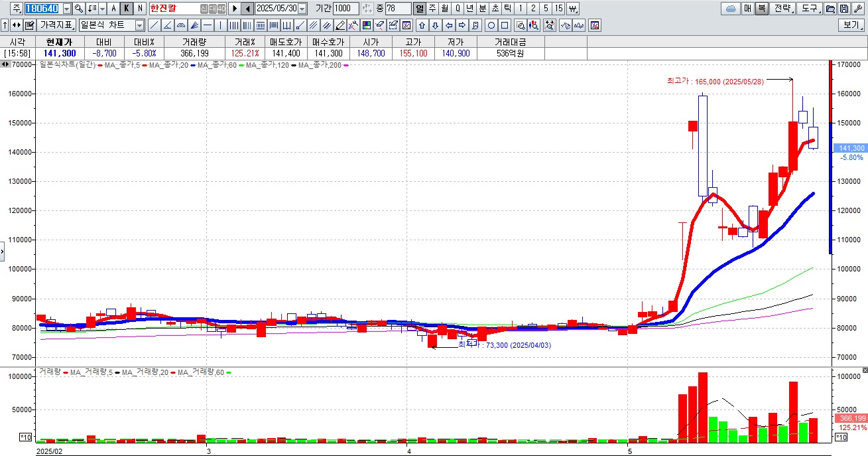The height and width of the screenshot is (456, 868).
Task: Click the 141,300 current price tag on axis
Action: pos(851,148)
